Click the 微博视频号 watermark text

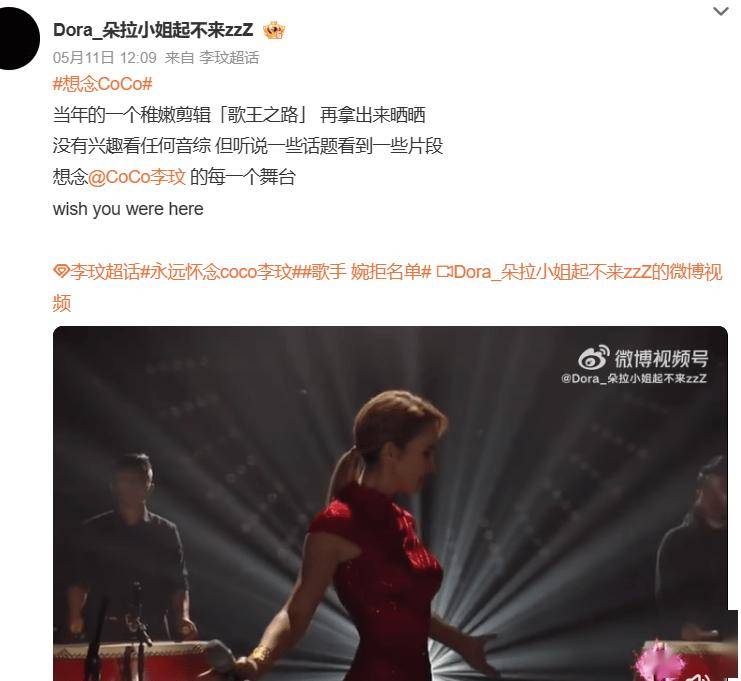[x=661, y=358]
